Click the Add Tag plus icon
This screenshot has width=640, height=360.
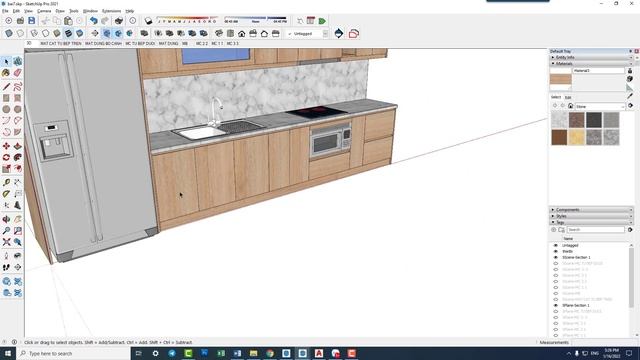point(554,230)
